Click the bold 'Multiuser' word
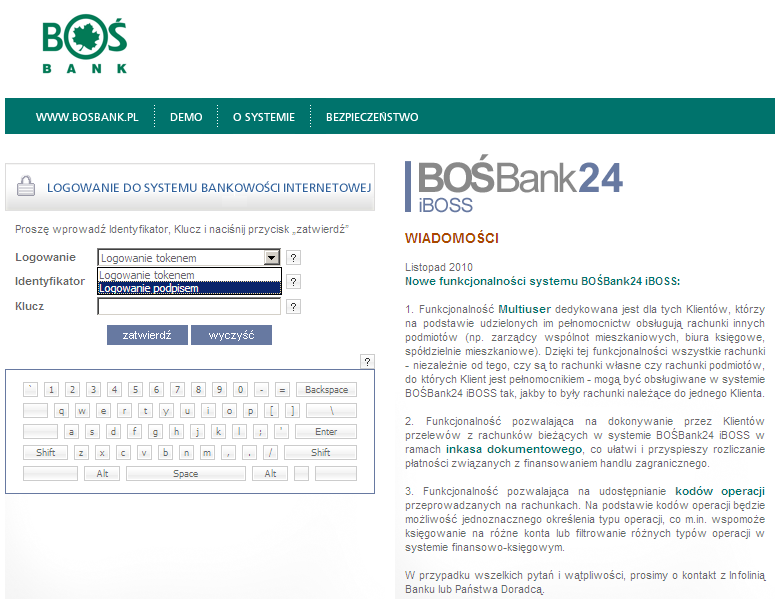 524,309
